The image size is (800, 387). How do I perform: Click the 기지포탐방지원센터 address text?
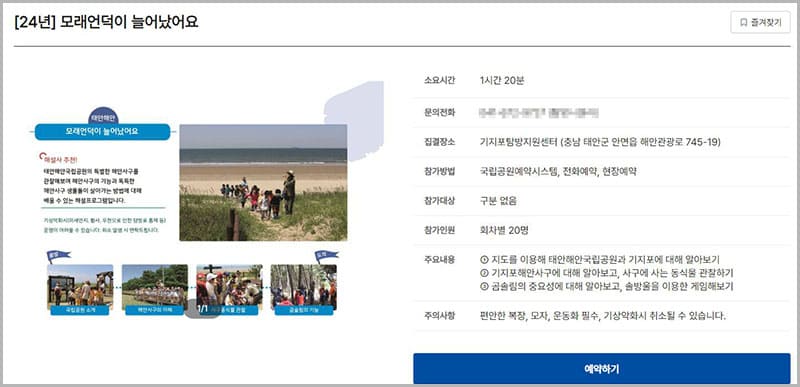[600, 142]
